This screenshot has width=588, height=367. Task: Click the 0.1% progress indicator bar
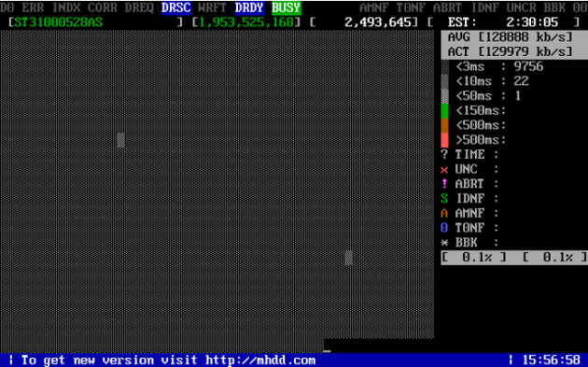514,258
